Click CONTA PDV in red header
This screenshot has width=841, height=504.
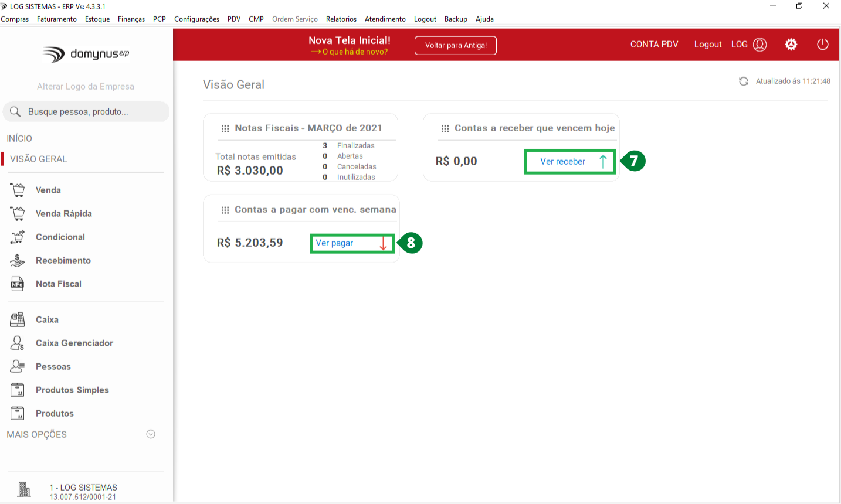coord(655,44)
